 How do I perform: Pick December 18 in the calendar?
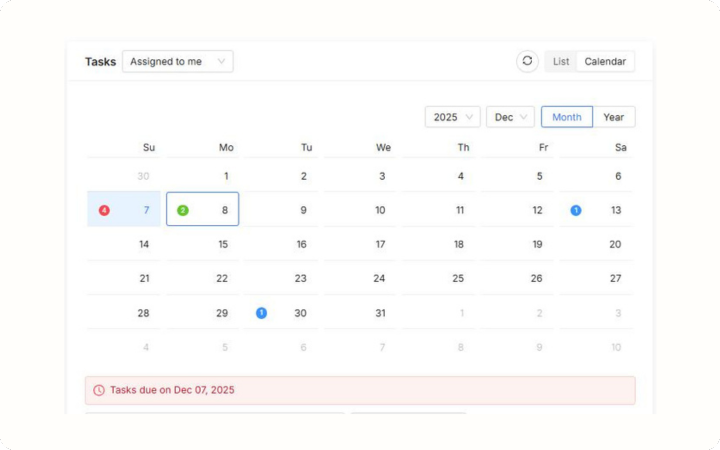[439, 243]
